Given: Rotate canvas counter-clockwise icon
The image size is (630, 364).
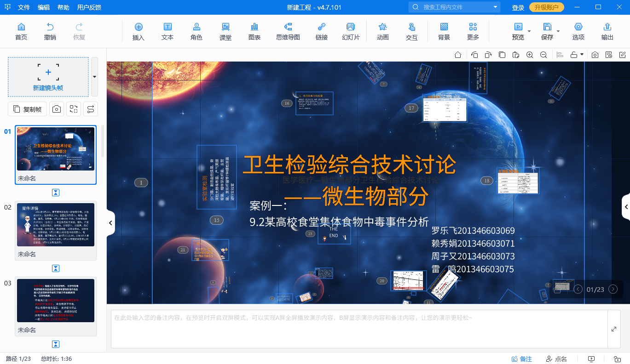Looking at the screenshot, I should [x=474, y=55].
